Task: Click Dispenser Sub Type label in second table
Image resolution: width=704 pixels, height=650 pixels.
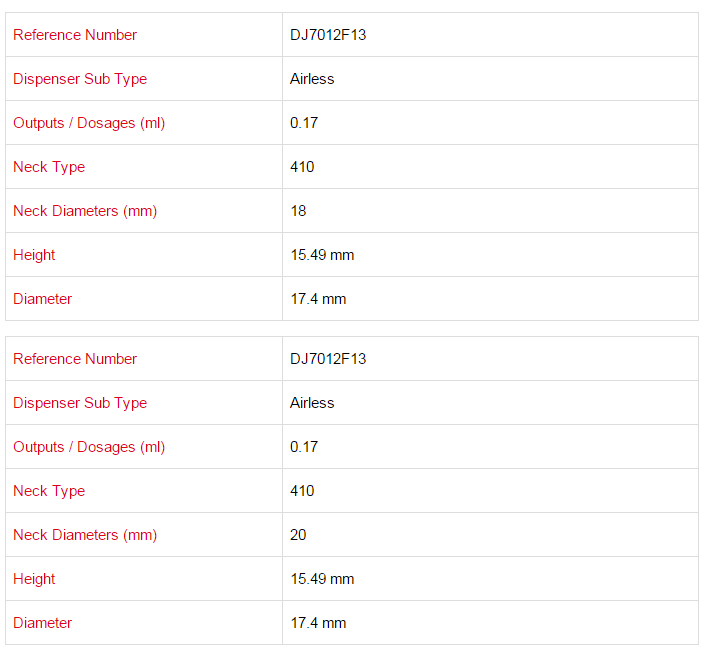Action: tap(80, 403)
